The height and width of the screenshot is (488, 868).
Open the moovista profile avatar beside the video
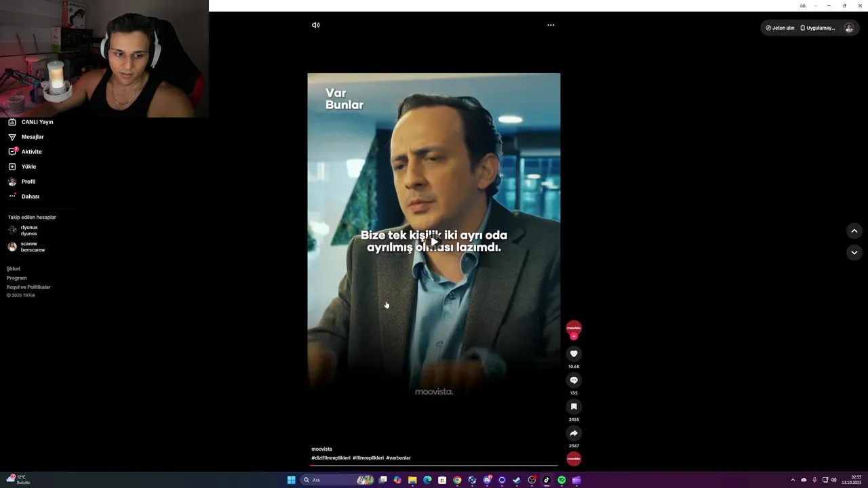[x=574, y=328]
